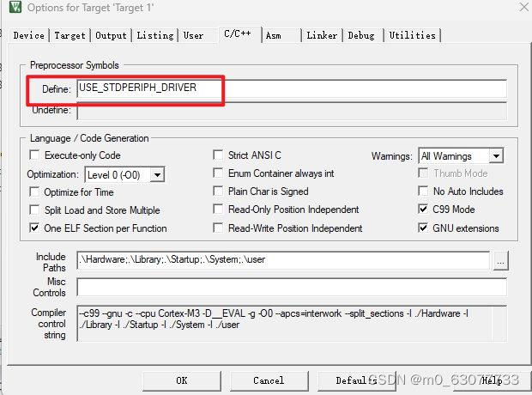Click the Cancel button
Image resolution: width=532 pixels, height=395 pixels.
[269, 380]
